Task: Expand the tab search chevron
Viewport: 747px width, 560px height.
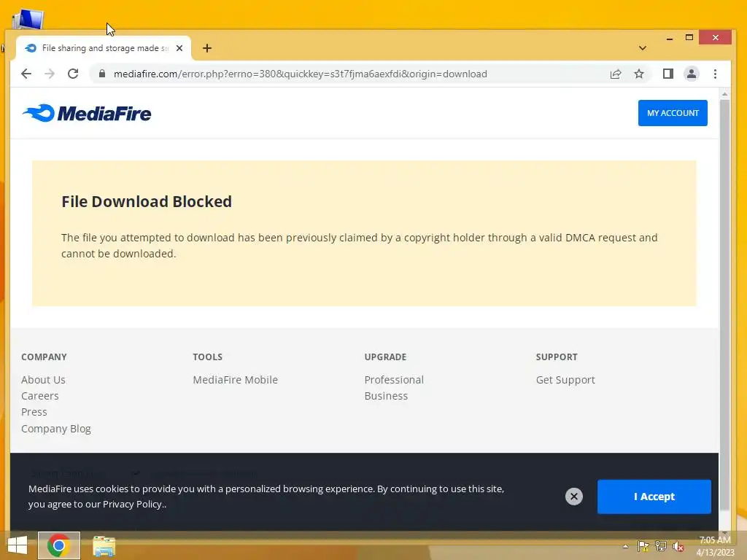Action: (642, 48)
